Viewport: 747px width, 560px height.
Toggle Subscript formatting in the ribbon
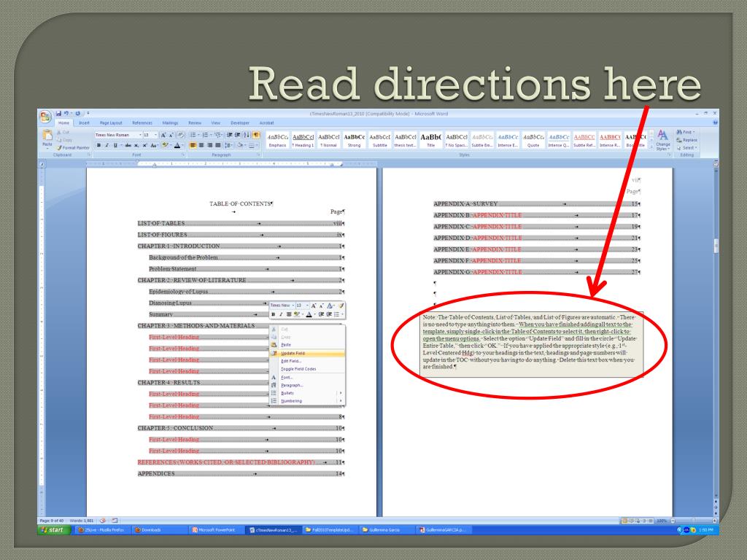(136, 145)
